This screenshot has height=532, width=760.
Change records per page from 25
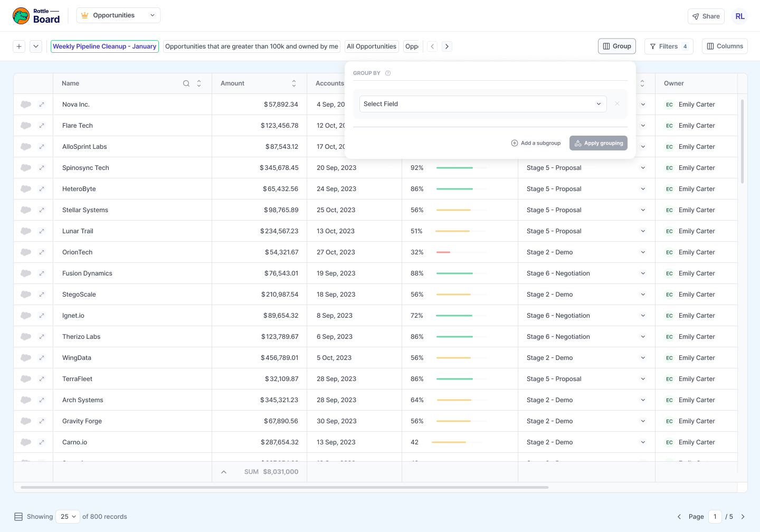point(69,517)
